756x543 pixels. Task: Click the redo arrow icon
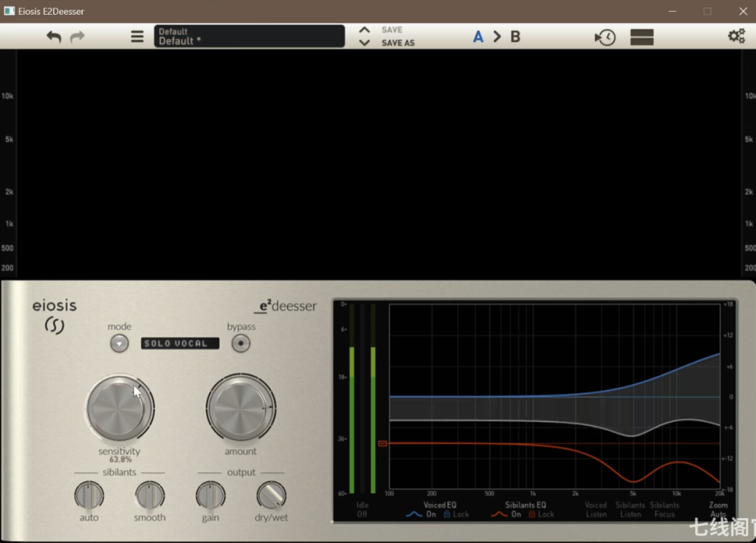[x=78, y=37]
